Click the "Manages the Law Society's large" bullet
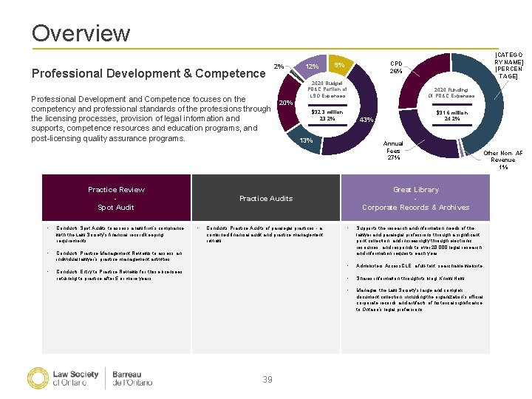 click(420, 300)
